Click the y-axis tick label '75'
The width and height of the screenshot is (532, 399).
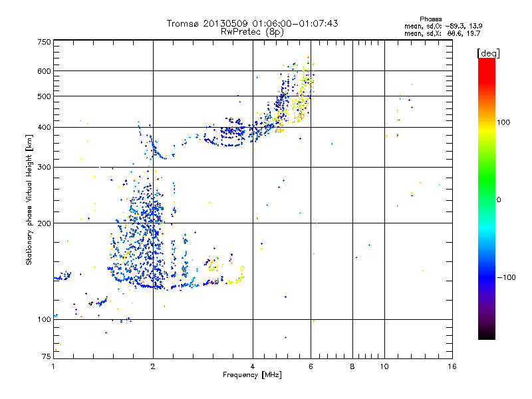(x=47, y=356)
